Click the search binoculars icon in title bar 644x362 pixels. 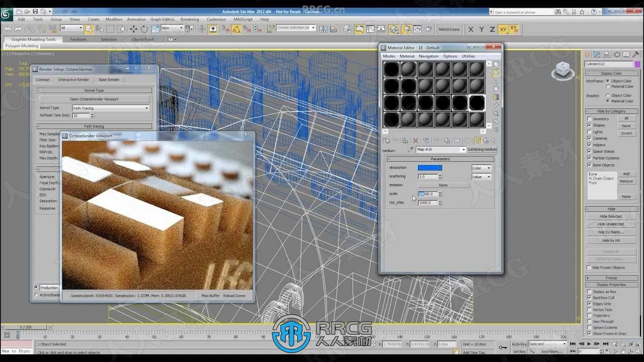click(558, 12)
